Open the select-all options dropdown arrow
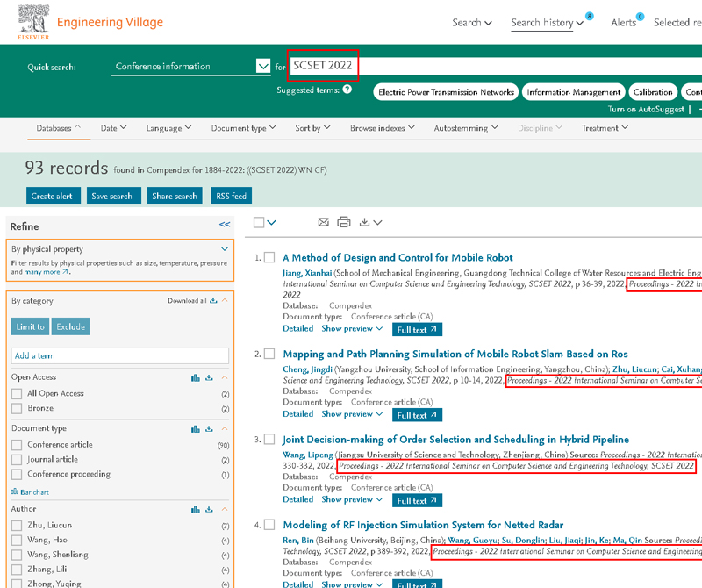Screen dimensions: 702x588 click(272, 222)
